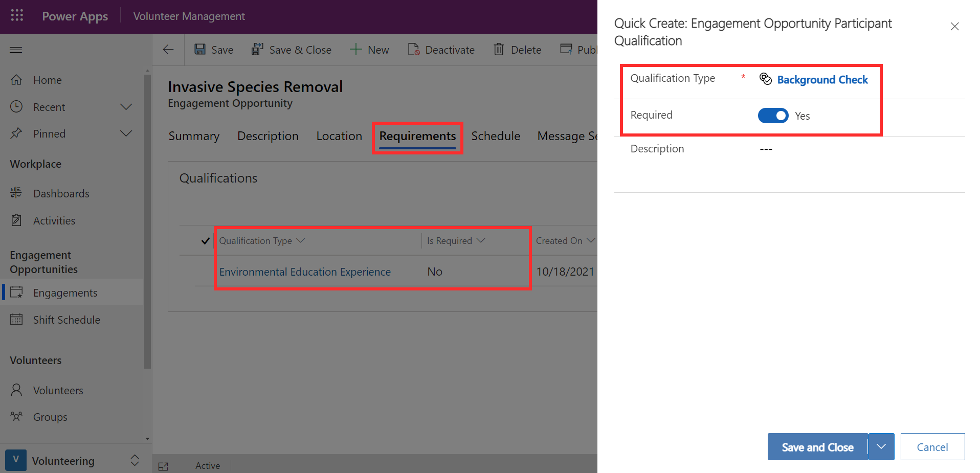
Task: Open Dashboards in Workplace section
Action: pyautogui.click(x=61, y=194)
